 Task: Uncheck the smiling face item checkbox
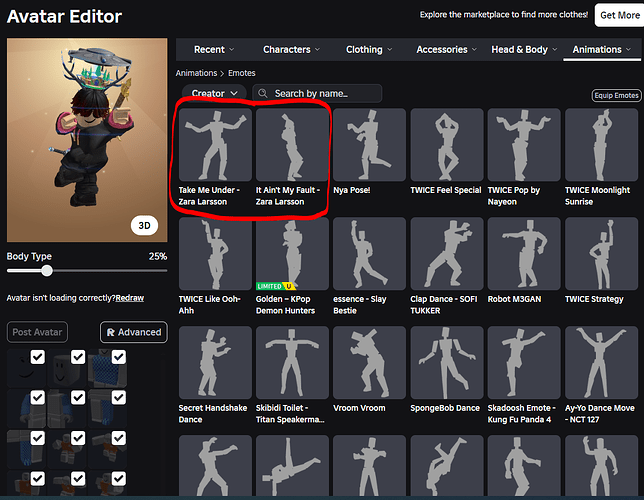coord(37,357)
